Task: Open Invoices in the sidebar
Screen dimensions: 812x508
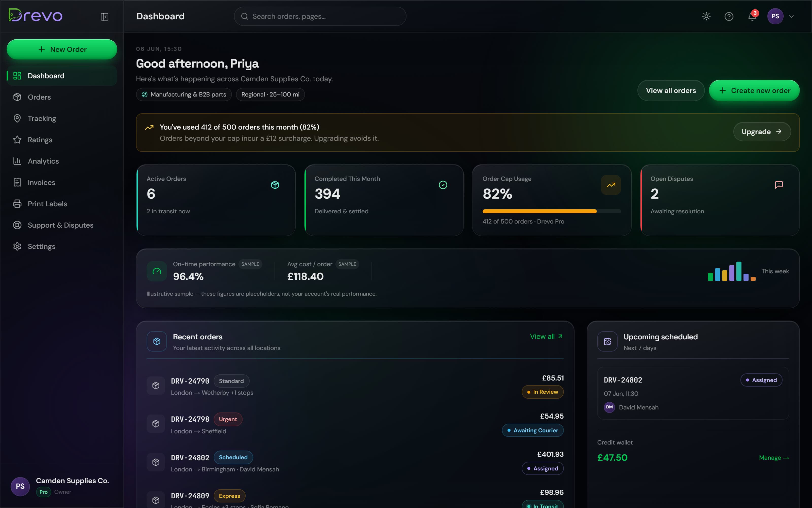Action: click(x=62, y=182)
